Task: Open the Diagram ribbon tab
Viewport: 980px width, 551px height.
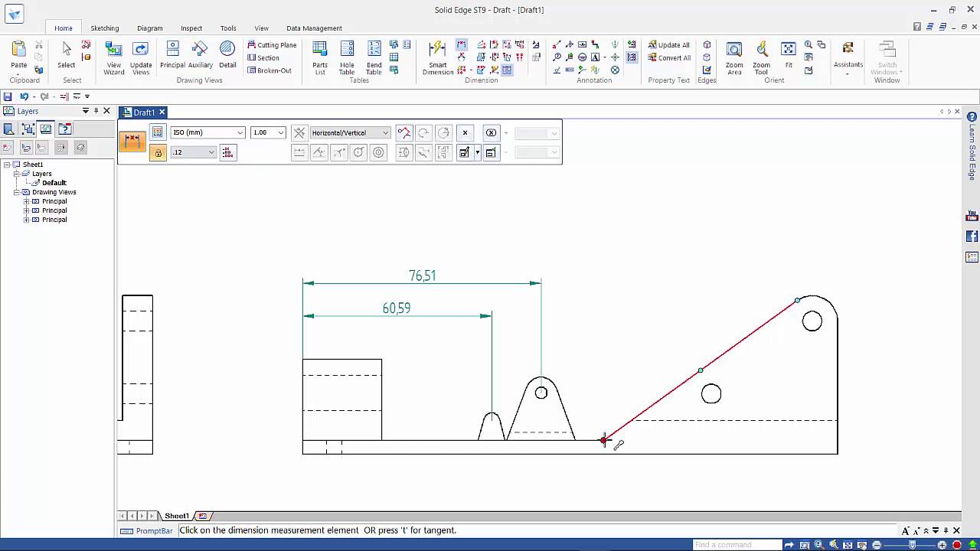Action: (x=150, y=28)
